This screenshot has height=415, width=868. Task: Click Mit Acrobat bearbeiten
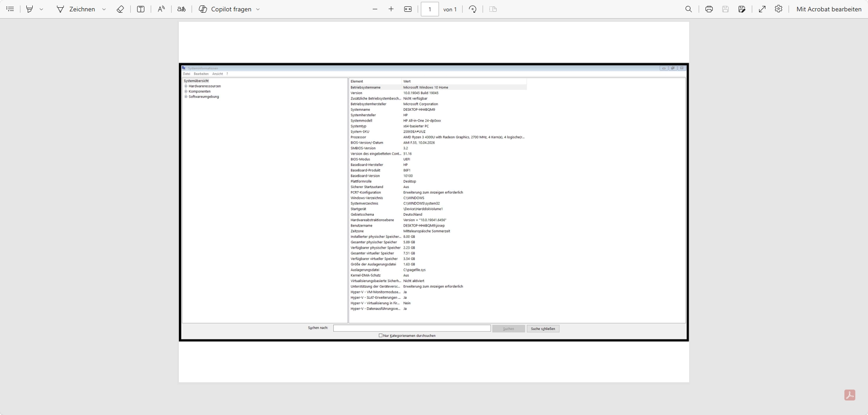[829, 9]
